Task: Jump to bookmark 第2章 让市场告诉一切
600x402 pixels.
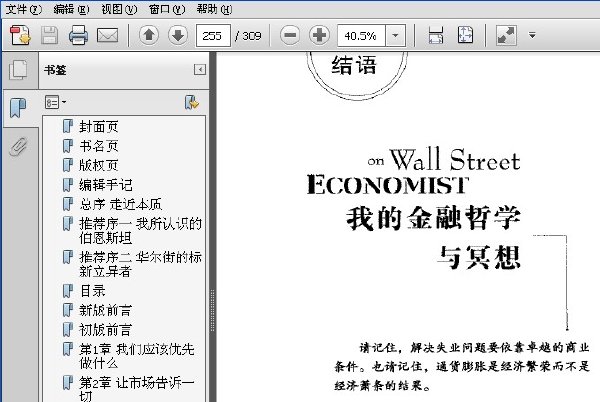Action: click(137, 388)
